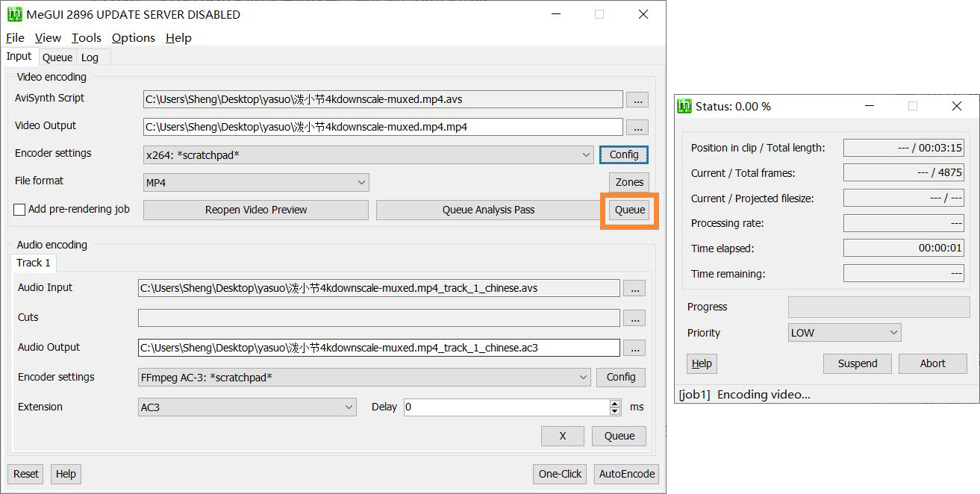Open the Tools menu
This screenshot has width=980, height=494.
(x=87, y=38)
